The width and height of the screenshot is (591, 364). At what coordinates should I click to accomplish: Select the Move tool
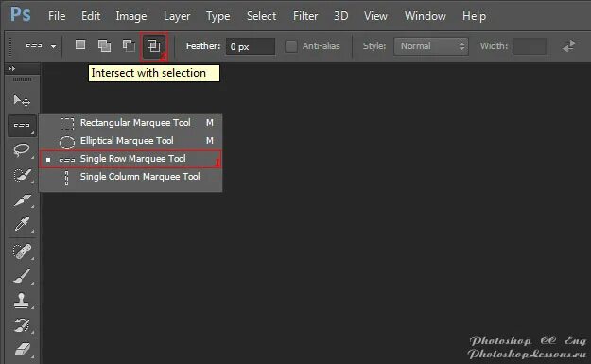[22, 100]
